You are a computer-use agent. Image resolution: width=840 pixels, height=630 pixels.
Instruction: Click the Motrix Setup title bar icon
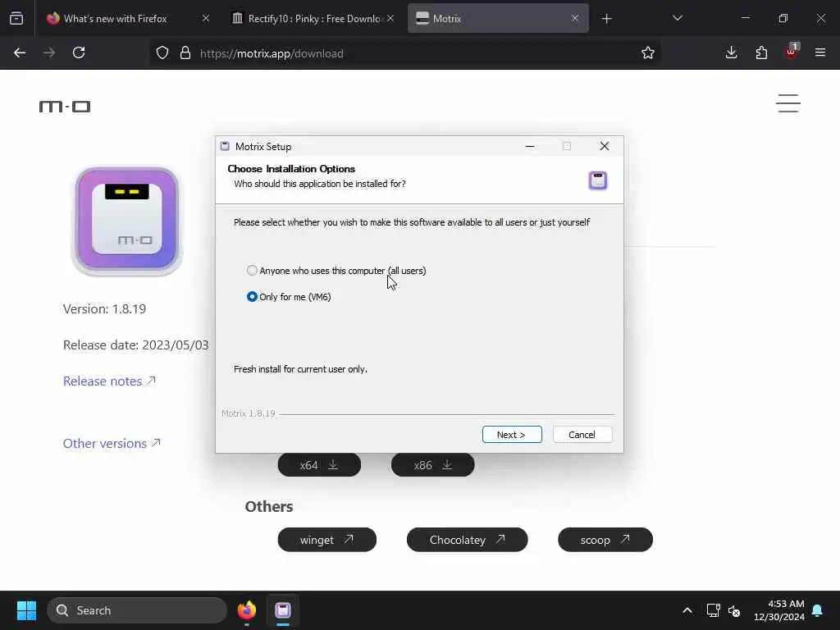[225, 146]
